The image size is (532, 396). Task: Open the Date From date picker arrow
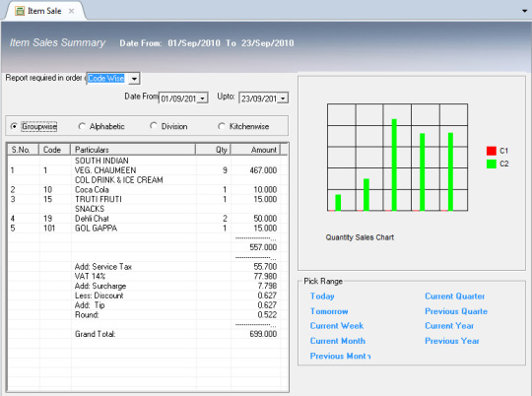203,99
